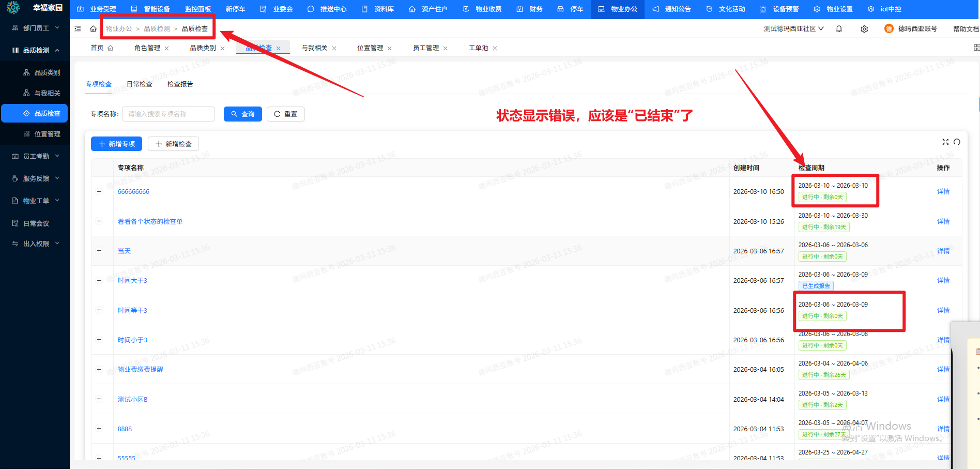Click the 专项名称 search input field
Screen dimensions: 980x470
[168, 114]
